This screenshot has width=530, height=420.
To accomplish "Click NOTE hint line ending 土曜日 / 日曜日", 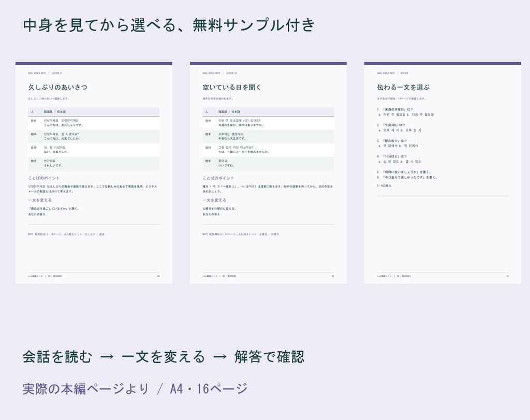I will pos(241,234).
